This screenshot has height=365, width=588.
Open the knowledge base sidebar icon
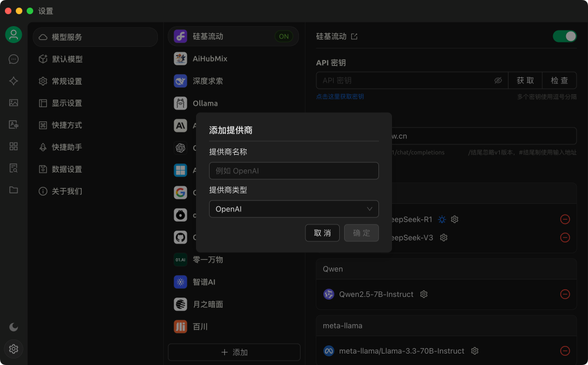(14, 168)
